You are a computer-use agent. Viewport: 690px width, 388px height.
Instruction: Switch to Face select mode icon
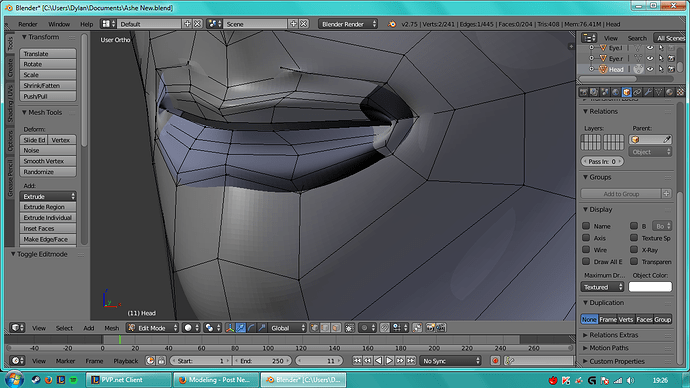[336, 328]
